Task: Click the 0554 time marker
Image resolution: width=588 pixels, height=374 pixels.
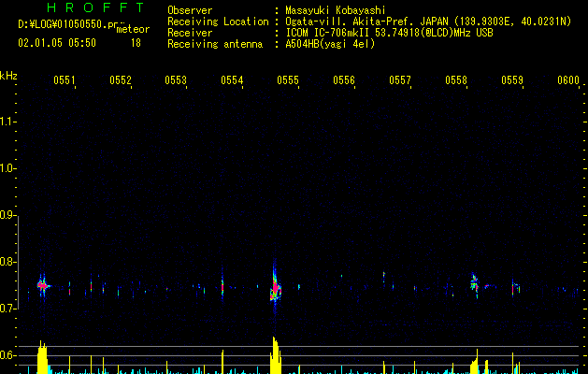Action: pos(232,79)
